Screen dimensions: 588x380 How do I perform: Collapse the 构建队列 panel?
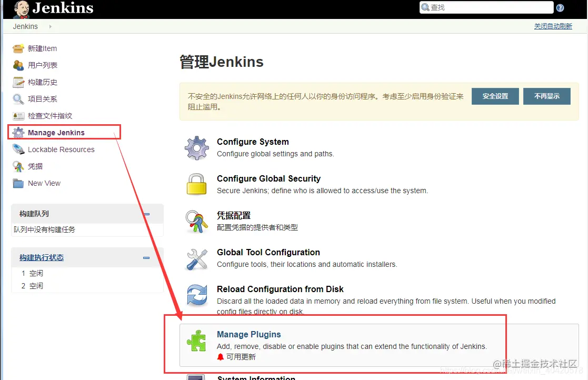(146, 214)
